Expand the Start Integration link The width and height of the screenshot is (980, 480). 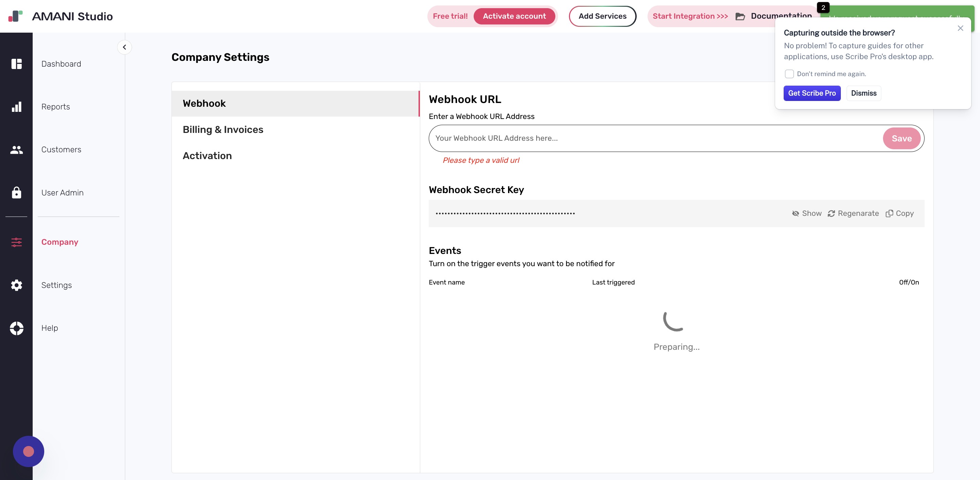[x=689, y=16]
